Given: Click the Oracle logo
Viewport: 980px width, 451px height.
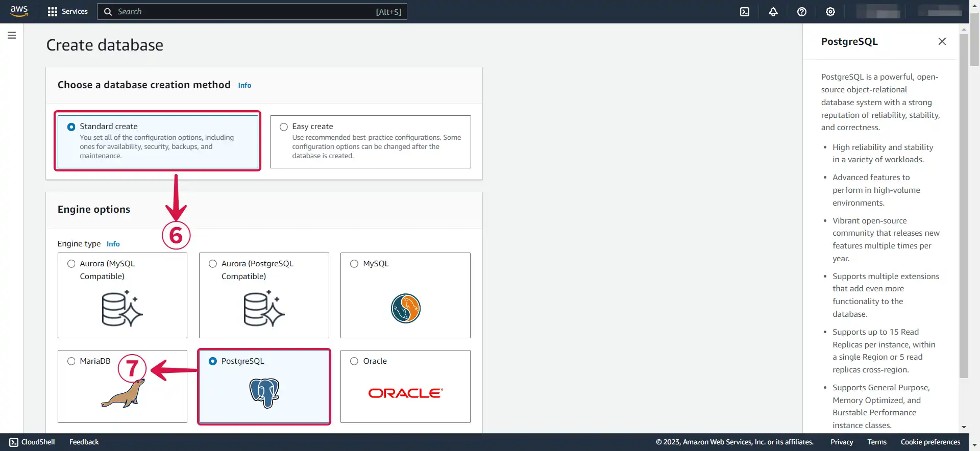Looking at the screenshot, I should (x=406, y=393).
